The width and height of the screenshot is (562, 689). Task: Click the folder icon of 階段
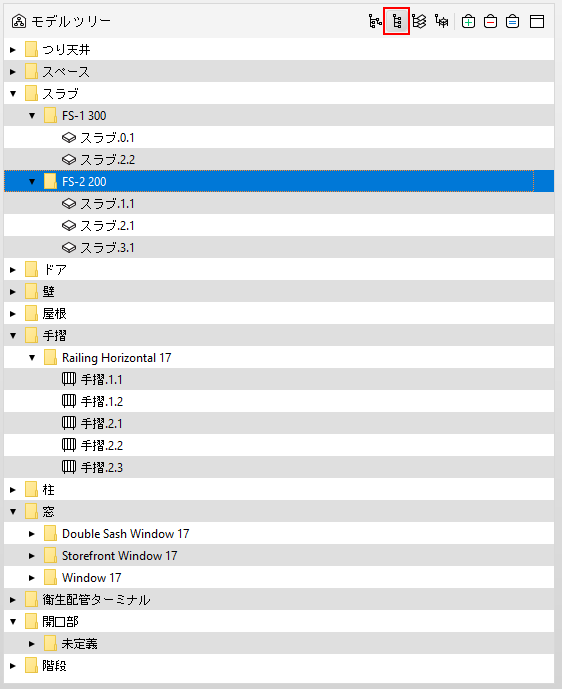click(31, 665)
